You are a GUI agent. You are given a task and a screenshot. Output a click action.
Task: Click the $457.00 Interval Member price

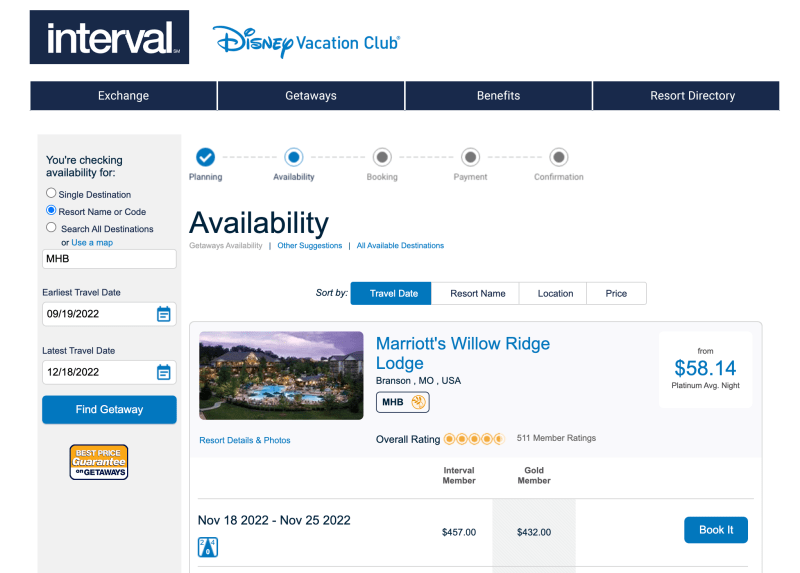pos(459,532)
